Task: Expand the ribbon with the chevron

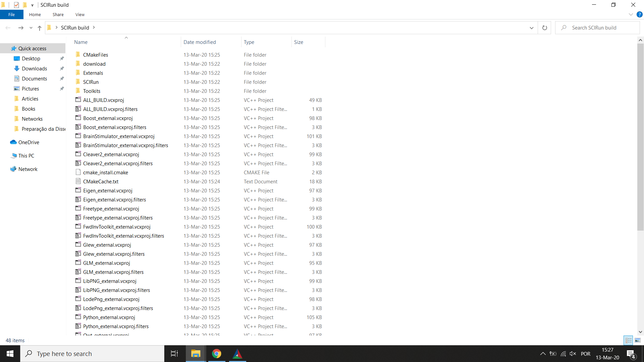Action: click(x=631, y=14)
